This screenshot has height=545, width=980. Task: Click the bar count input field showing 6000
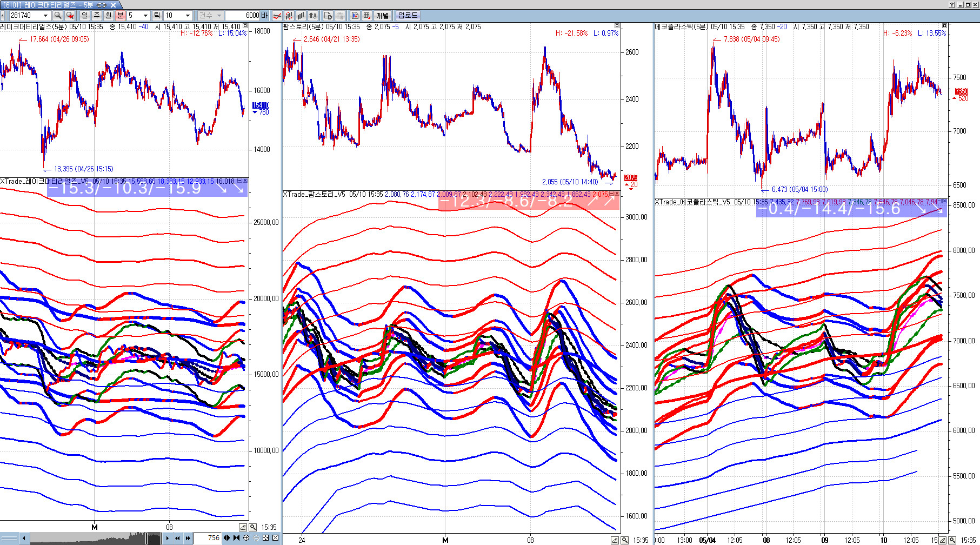[x=246, y=16]
